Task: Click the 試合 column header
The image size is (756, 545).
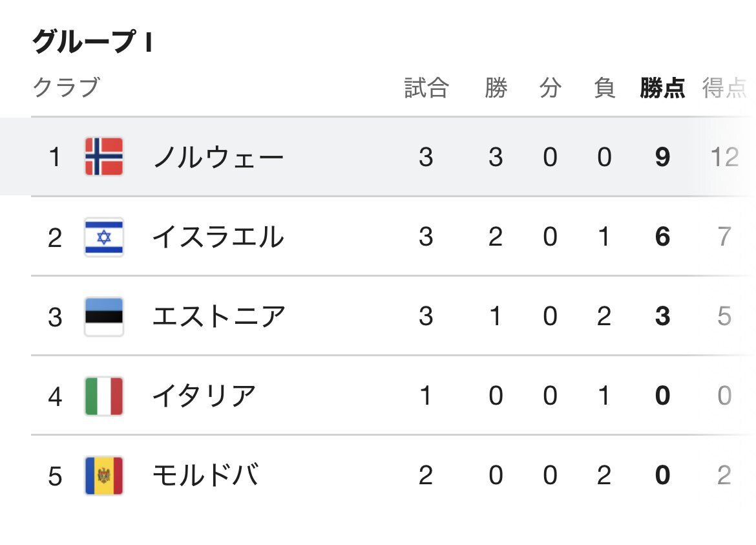Action: 426,89
